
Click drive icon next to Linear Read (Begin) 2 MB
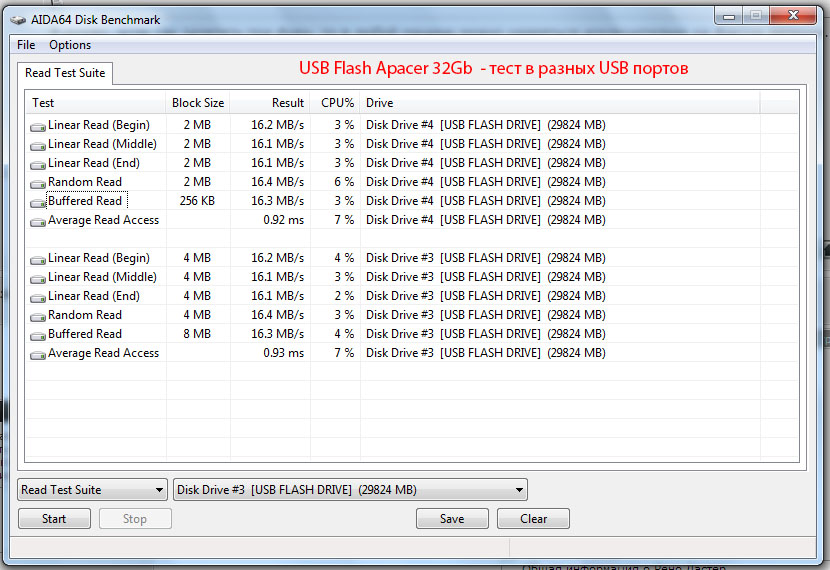pos(38,126)
